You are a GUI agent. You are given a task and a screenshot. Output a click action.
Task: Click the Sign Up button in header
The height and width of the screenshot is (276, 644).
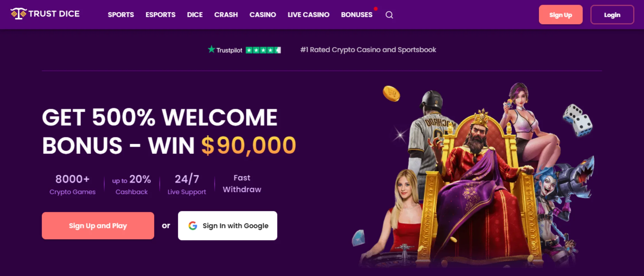click(561, 15)
